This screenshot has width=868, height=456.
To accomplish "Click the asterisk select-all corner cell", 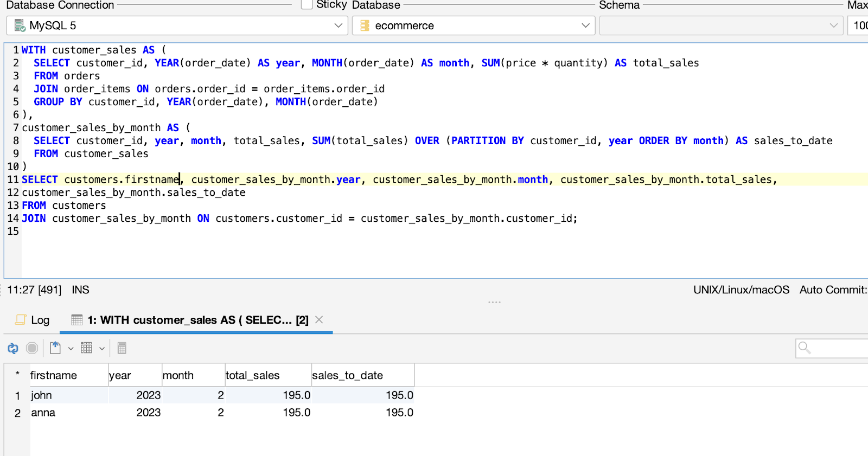I will (17, 375).
